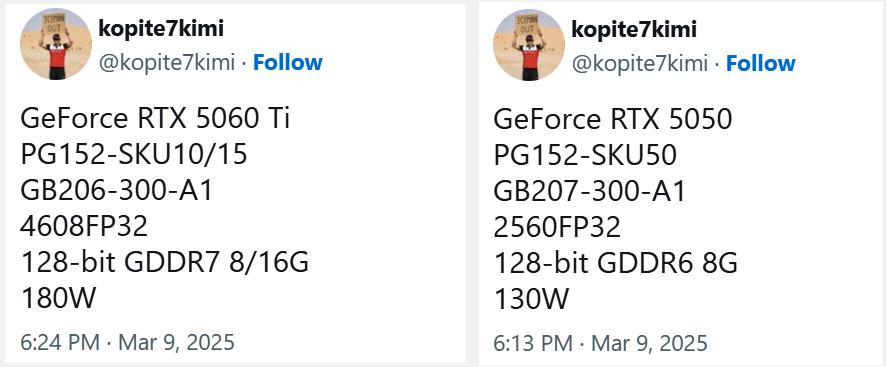Select the GeForce RTX 5060 Ti text line
The image size is (886, 367).
155,119
